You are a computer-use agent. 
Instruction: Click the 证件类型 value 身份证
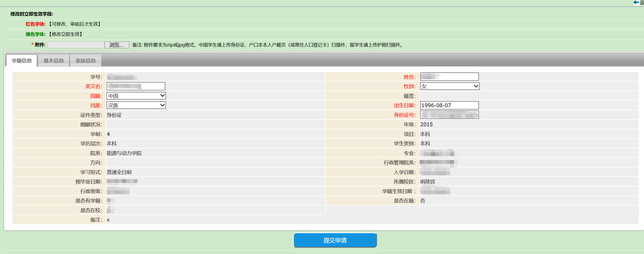(x=114, y=115)
